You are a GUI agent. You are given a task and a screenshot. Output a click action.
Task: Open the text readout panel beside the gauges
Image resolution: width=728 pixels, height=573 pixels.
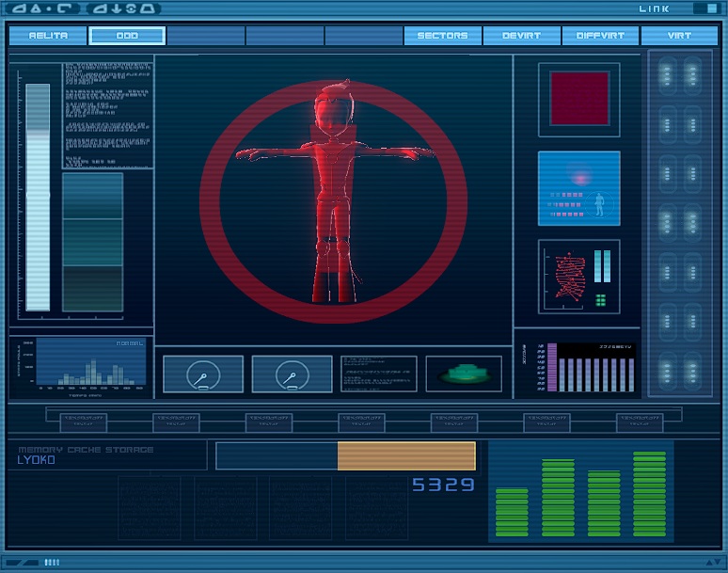[x=378, y=374]
